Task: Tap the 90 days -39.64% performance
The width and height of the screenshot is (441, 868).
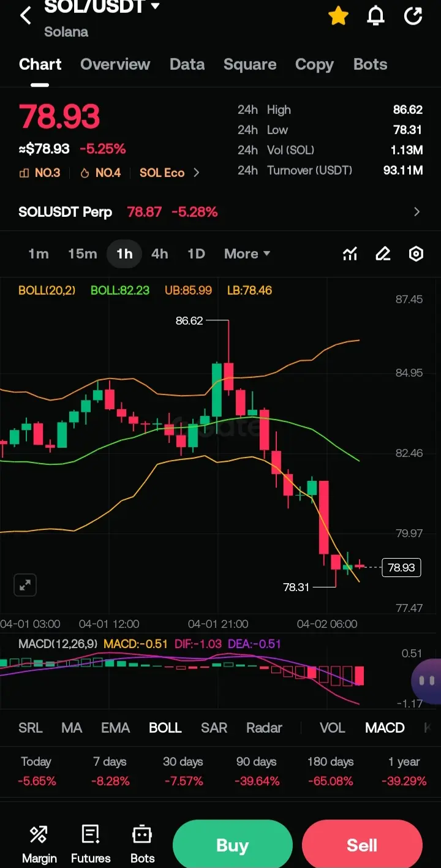Action: 257,771
